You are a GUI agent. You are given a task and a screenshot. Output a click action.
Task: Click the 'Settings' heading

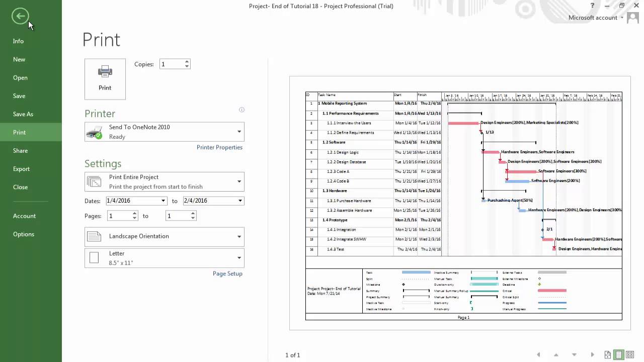pyautogui.click(x=103, y=163)
